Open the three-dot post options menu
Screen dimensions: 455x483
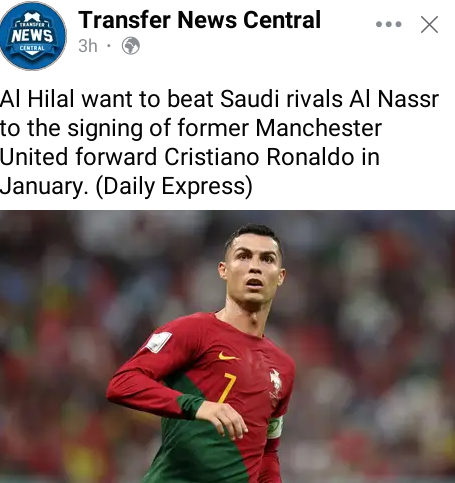(389, 24)
